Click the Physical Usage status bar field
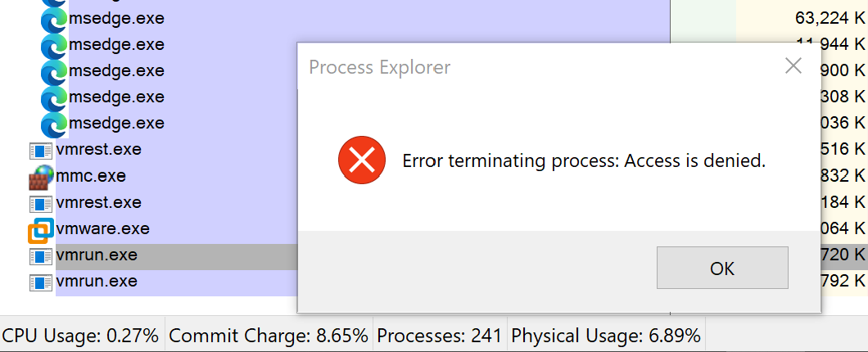Image resolution: width=868 pixels, height=352 pixels. (606, 336)
